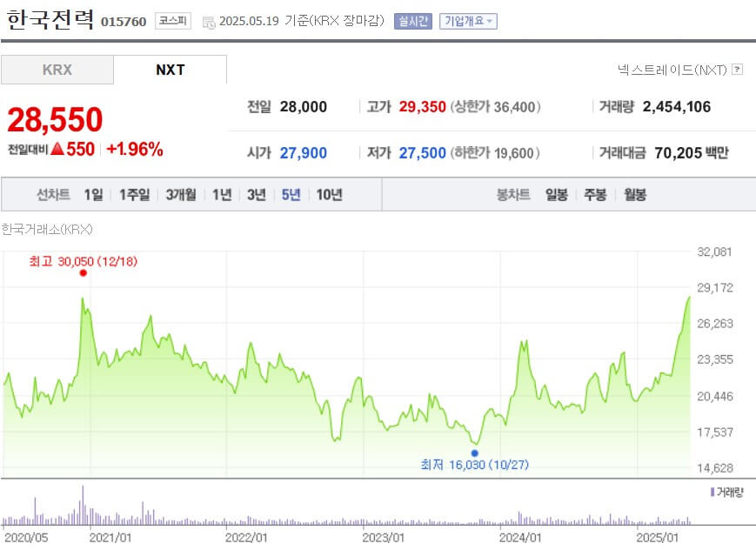Click the NXT help question mark icon

736,70
